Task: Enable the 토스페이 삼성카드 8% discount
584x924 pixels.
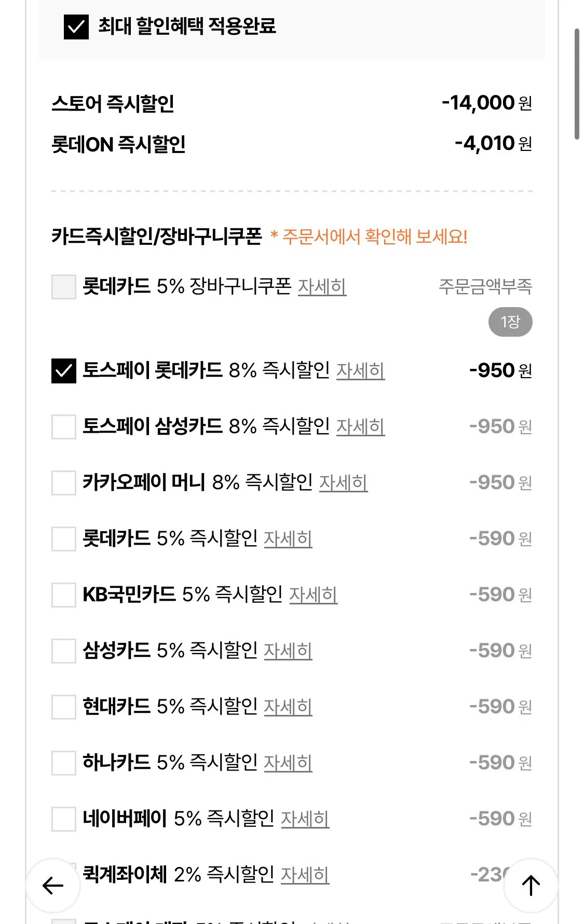Action: click(x=63, y=426)
